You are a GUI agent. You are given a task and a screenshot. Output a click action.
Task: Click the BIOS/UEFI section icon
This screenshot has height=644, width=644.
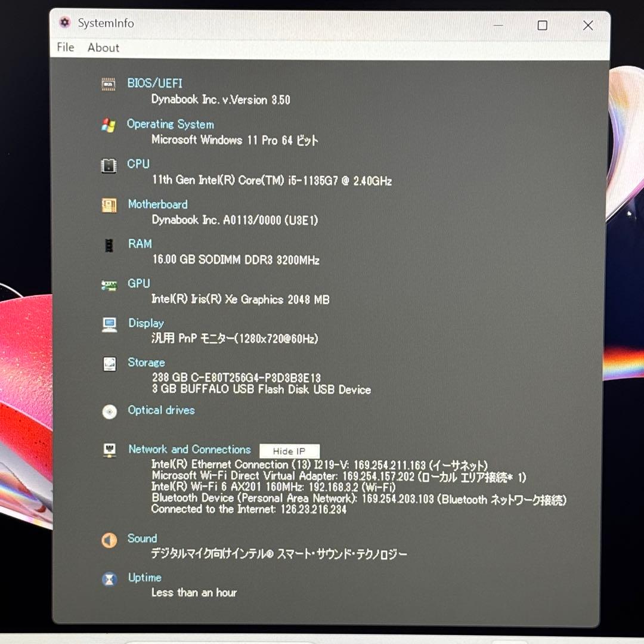click(109, 84)
